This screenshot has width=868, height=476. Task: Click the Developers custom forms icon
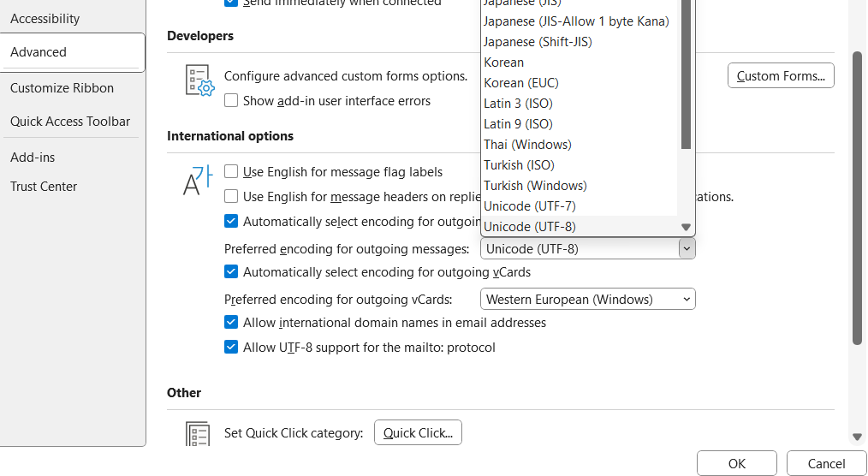pos(199,80)
